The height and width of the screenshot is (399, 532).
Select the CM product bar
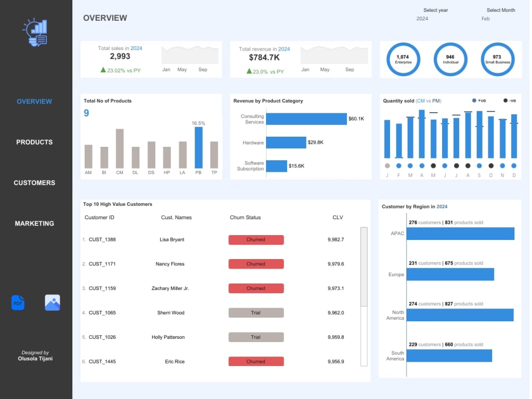tap(119, 148)
